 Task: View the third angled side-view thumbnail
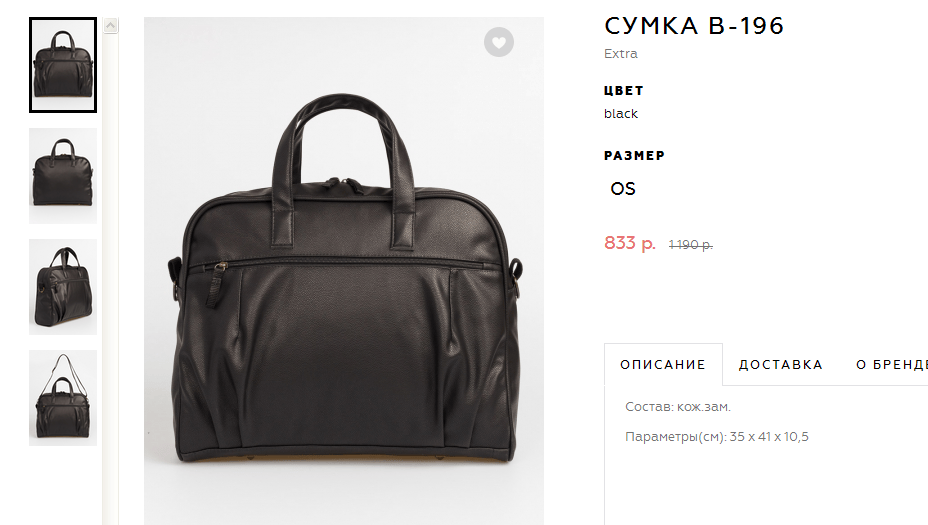(63, 287)
